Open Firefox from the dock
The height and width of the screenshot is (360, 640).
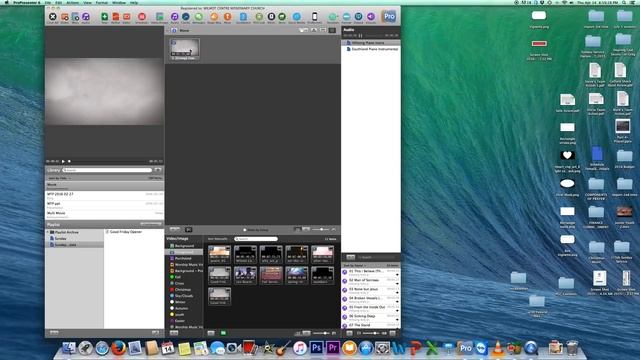118,348
